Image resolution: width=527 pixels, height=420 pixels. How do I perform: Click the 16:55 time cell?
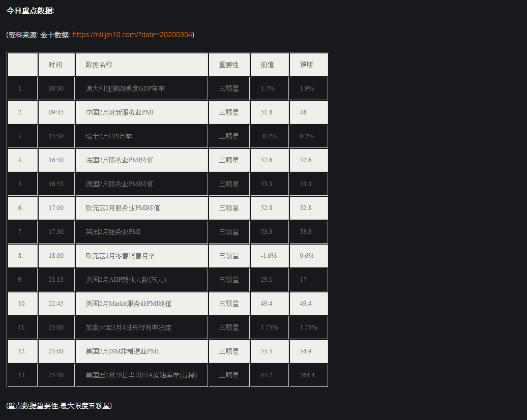click(56, 184)
